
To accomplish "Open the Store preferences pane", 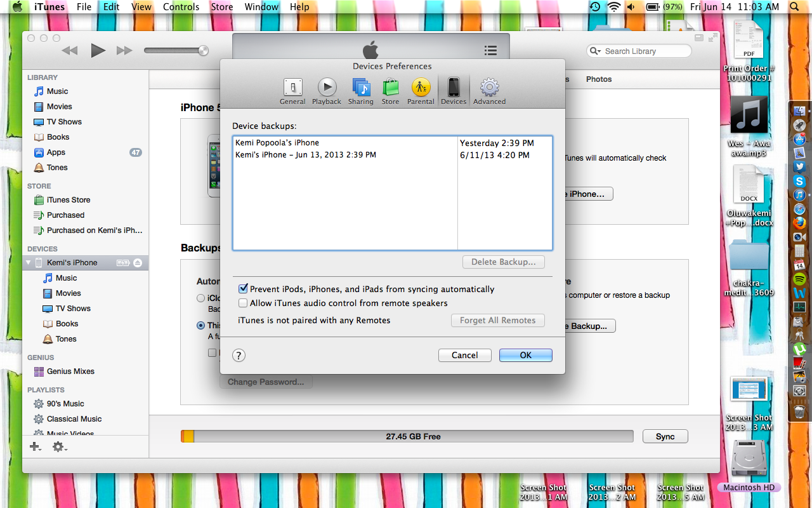I will pyautogui.click(x=390, y=91).
